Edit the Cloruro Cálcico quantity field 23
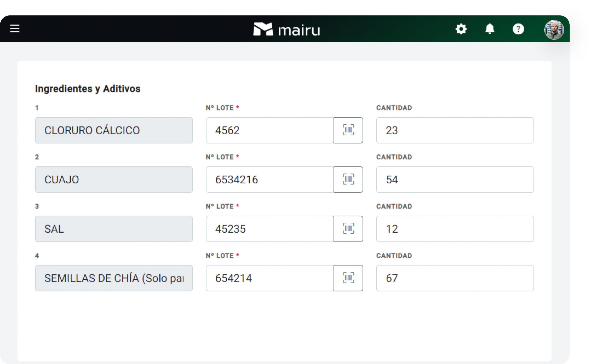The image size is (595, 364). click(455, 130)
